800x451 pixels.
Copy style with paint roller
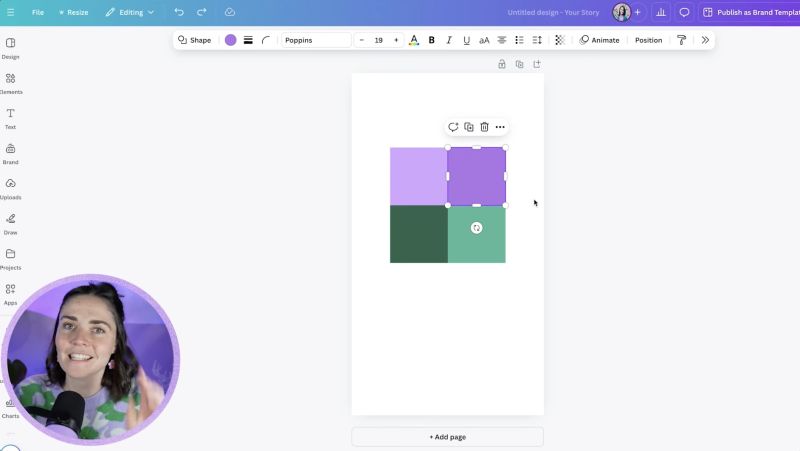pos(681,40)
